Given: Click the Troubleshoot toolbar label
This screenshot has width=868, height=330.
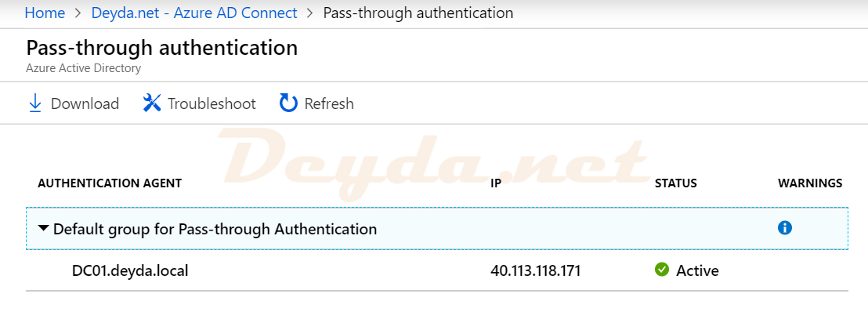Looking at the screenshot, I should [x=212, y=103].
